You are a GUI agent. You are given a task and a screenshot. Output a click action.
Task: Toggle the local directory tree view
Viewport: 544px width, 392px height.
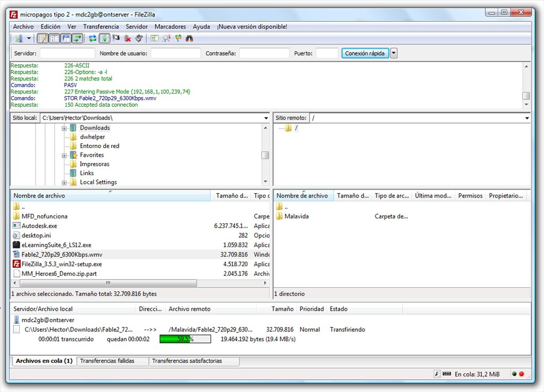(x=54, y=38)
